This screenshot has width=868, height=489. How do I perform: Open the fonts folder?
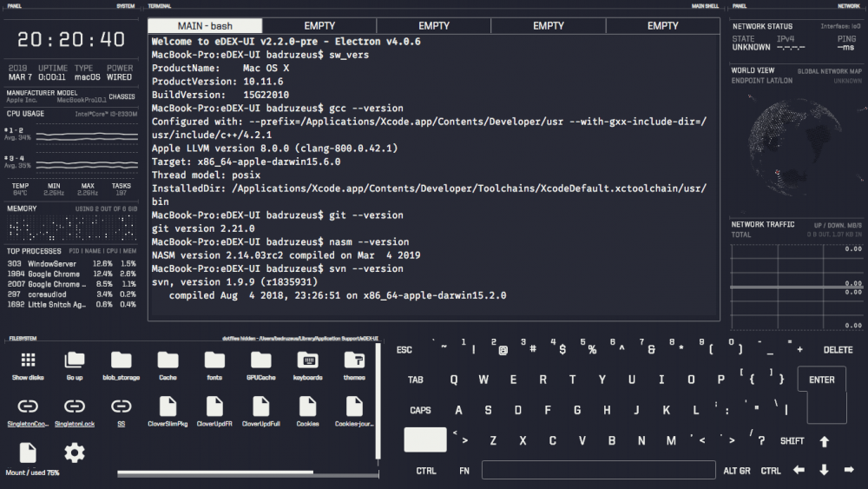214,360
